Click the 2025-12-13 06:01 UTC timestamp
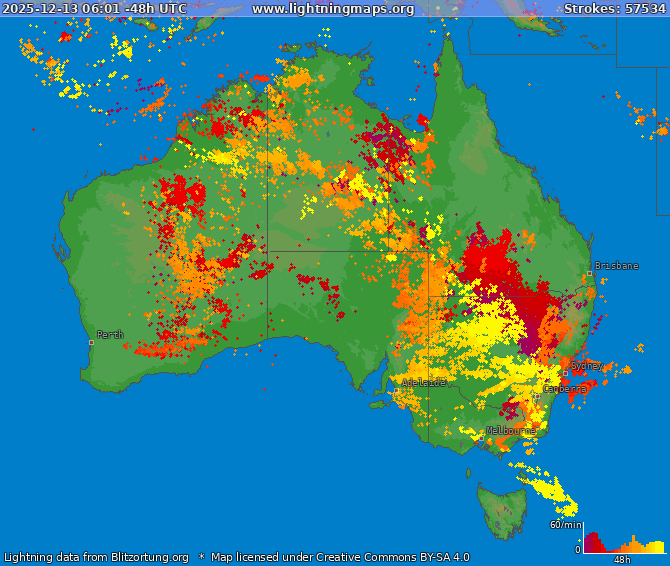 [94, 8]
